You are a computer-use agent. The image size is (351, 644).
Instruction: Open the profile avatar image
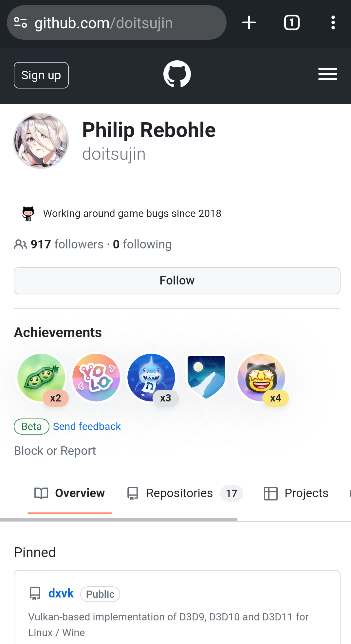(x=41, y=141)
